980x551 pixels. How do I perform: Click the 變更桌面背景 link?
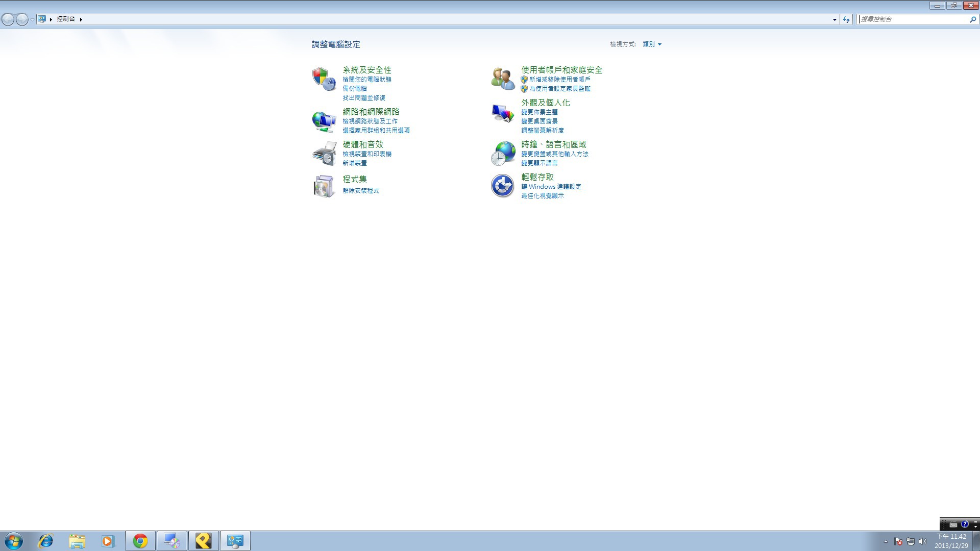click(x=540, y=121)
